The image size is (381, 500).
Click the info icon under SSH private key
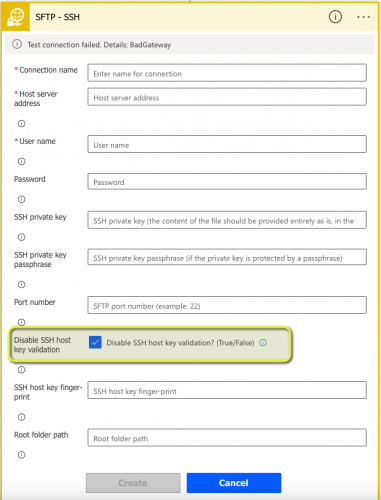click(21, 237)
